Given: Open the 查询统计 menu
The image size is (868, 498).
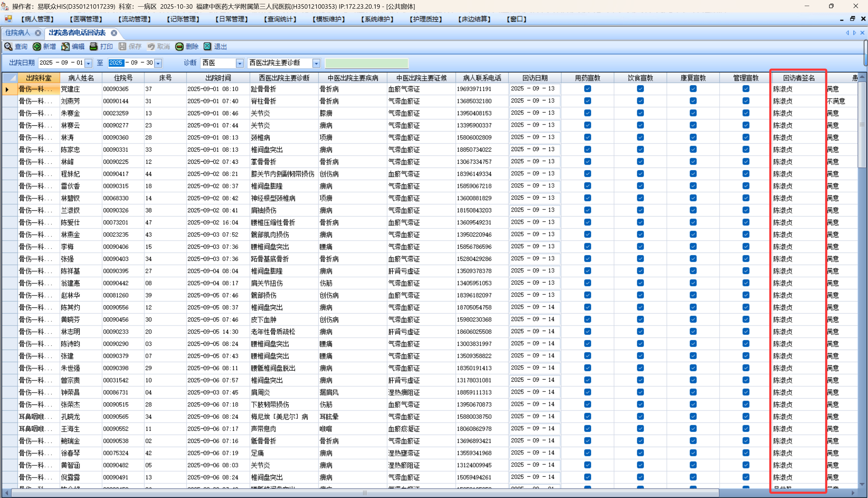Looking at the screenshot, I should pyautogui.click(x=280, y=19).
